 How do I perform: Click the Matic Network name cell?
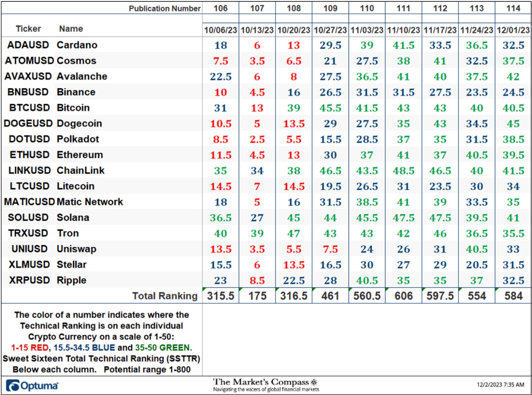[x=90, y=202]
